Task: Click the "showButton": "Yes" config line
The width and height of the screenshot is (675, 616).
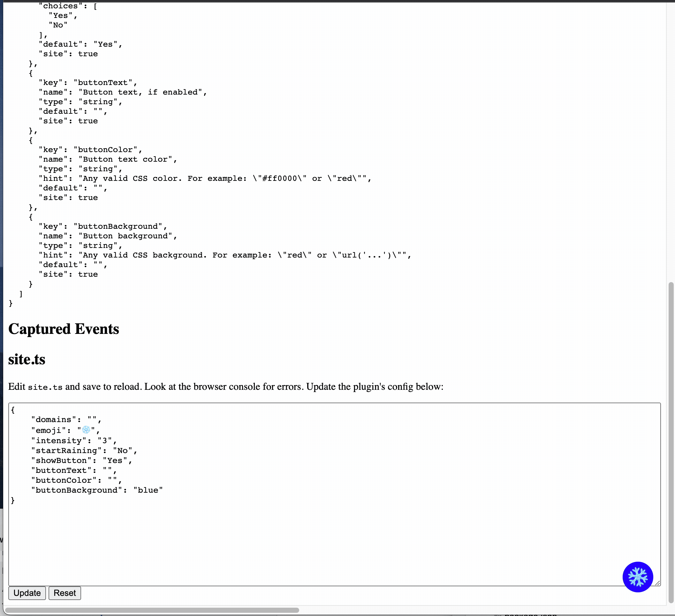Action: (82, 461)
